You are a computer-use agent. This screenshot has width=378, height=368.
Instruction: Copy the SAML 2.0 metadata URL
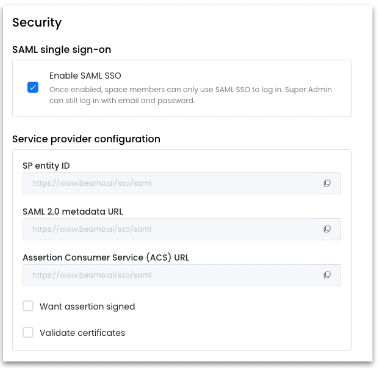[327, 229]
